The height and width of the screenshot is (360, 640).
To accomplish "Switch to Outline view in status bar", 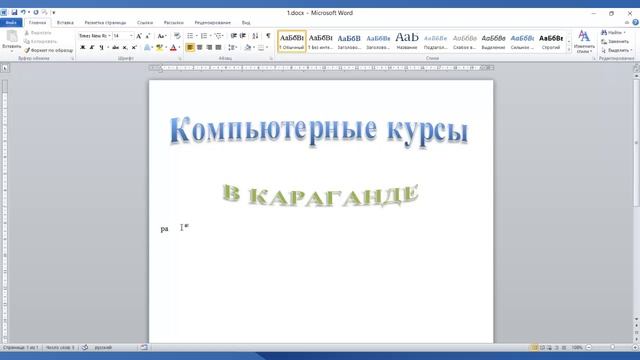I will [x=557, y=347].
